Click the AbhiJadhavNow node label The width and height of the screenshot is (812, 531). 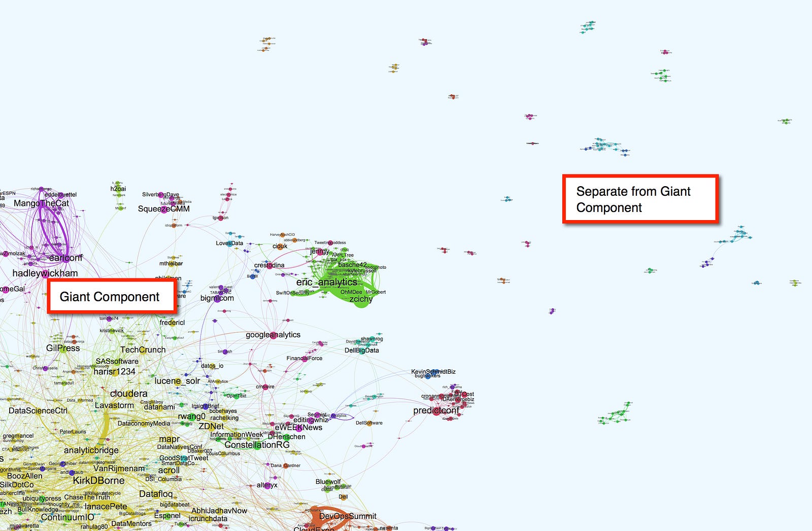pos(219,511)
